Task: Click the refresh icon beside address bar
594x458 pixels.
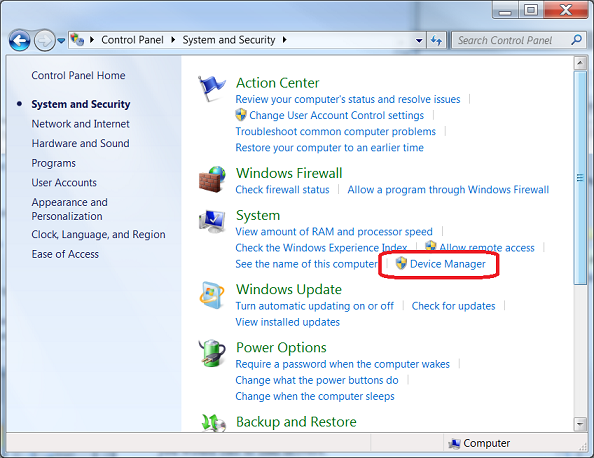Action: tap(436, 40)
